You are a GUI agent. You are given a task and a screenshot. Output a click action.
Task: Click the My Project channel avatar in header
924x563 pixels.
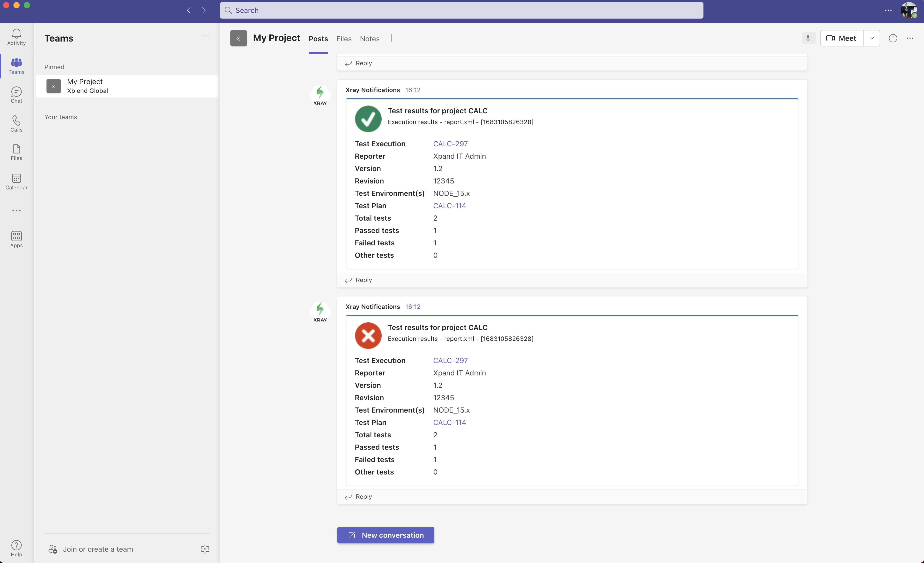click(x=239, y=38)
